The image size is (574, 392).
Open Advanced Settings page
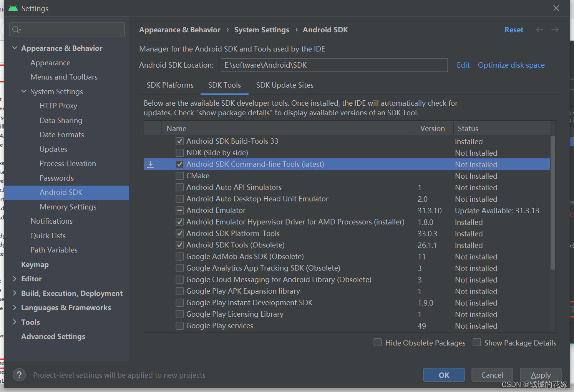[53, 336]
